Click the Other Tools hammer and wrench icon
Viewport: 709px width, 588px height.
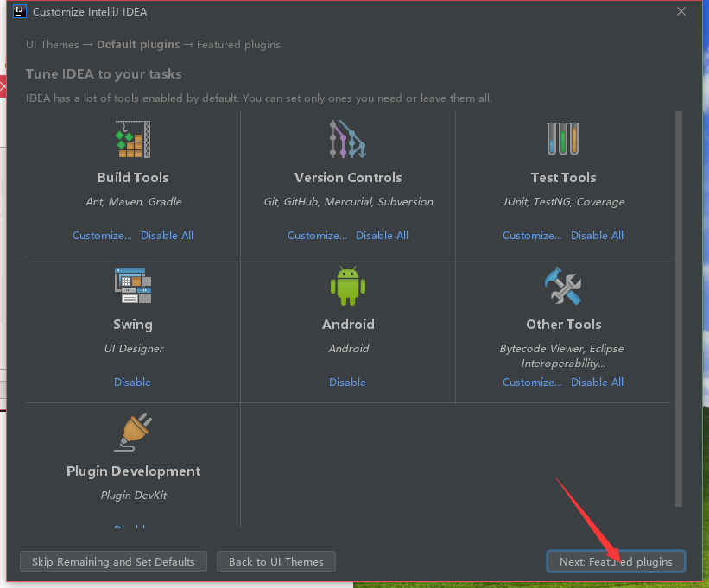coord(563,286)
